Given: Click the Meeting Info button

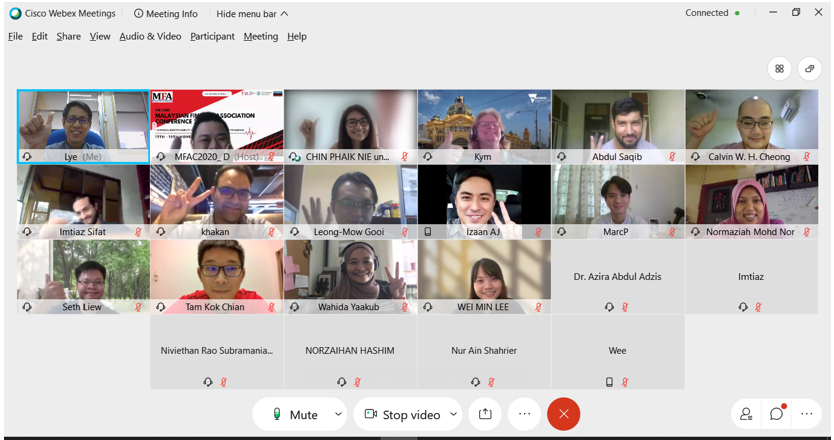Looking at the screenshot, I should tap(166, 14).
